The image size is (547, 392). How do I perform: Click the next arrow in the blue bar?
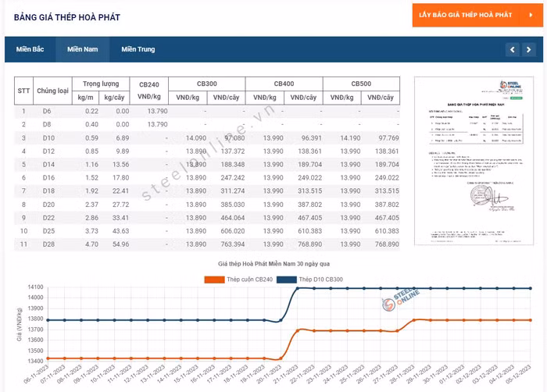(528, 49)
